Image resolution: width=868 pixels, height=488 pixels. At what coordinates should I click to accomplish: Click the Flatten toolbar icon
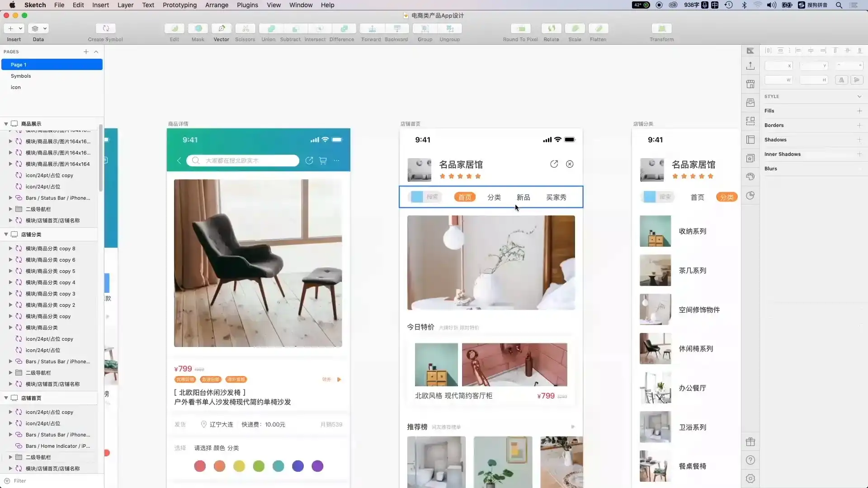pos(598,29)
